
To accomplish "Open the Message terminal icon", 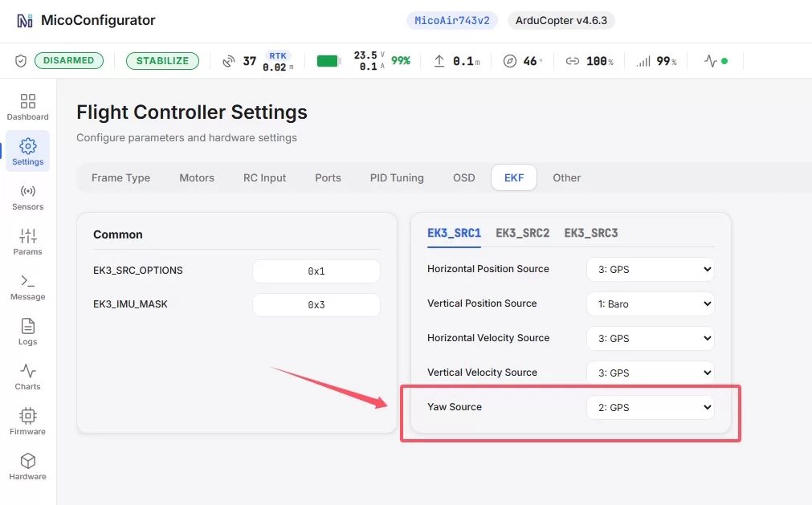I will click(27, 281).
